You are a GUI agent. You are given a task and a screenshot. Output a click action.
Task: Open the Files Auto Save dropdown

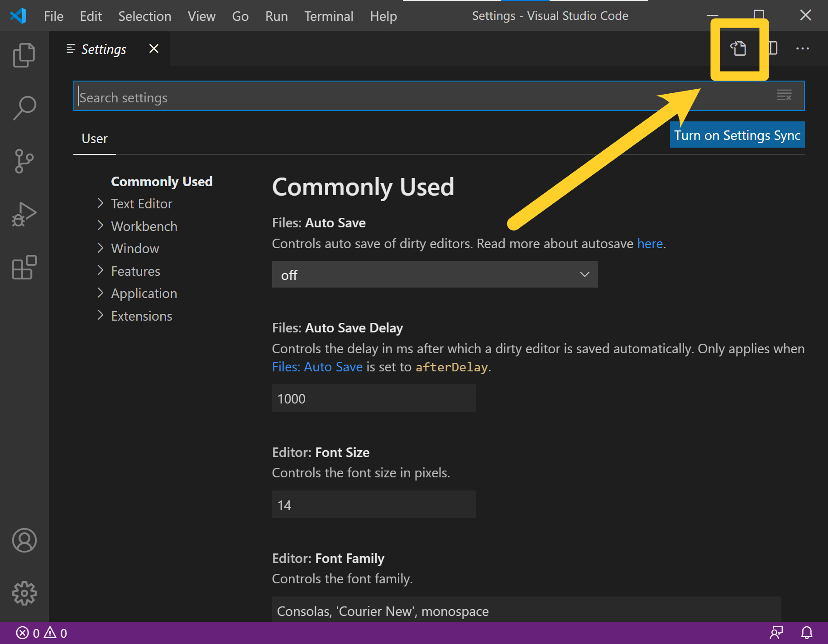point(435,274)
